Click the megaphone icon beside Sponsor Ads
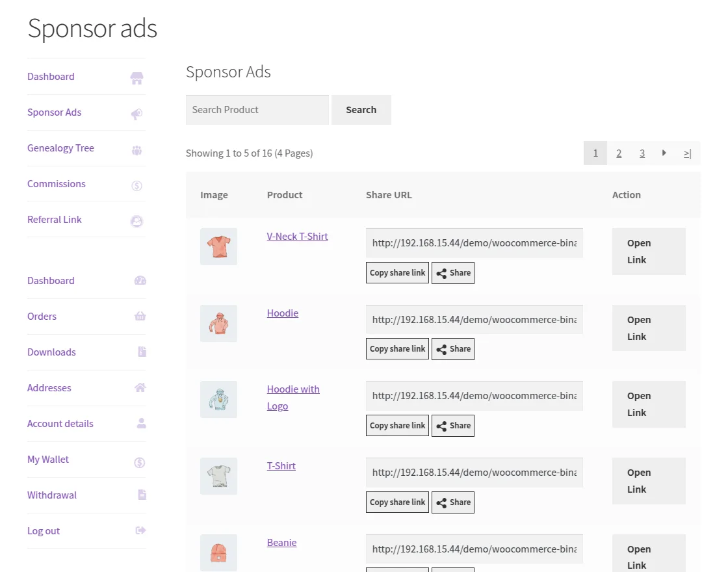This screenshot has height=572, width=728. tap(136, 114)
